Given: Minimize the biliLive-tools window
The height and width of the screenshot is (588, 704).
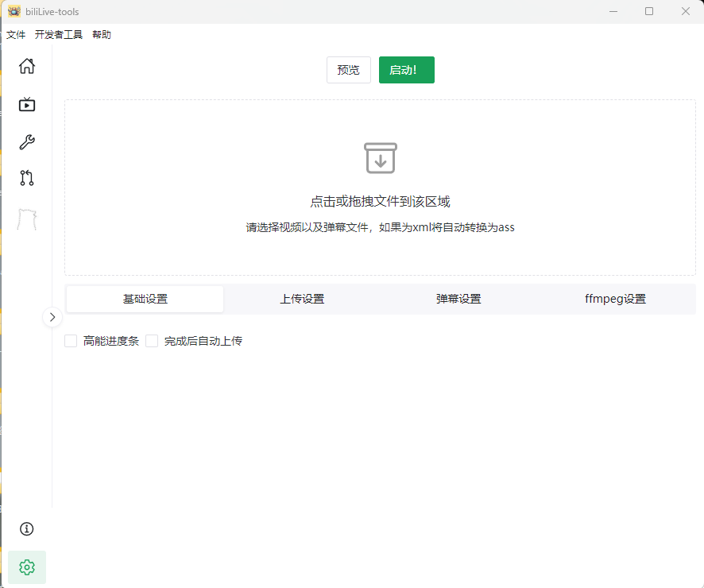Looking at the screenshot, I should [x=613, y=11].
